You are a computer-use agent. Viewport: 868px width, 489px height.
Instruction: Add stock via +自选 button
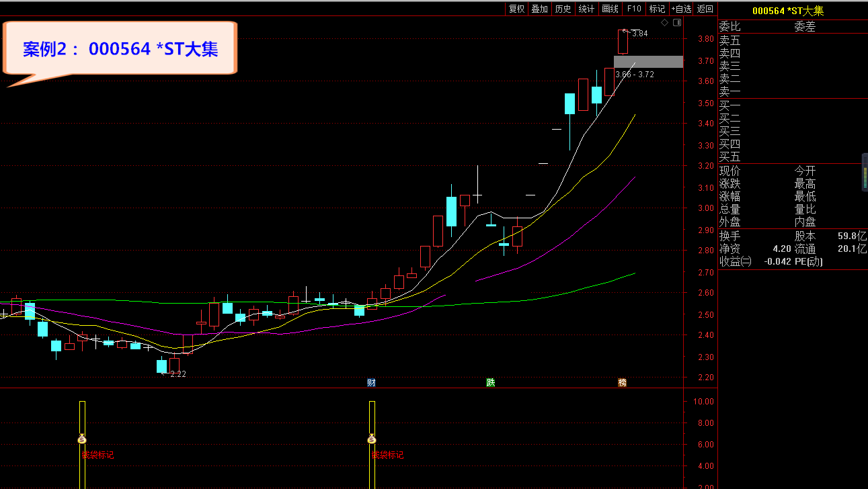pos(681,9)
